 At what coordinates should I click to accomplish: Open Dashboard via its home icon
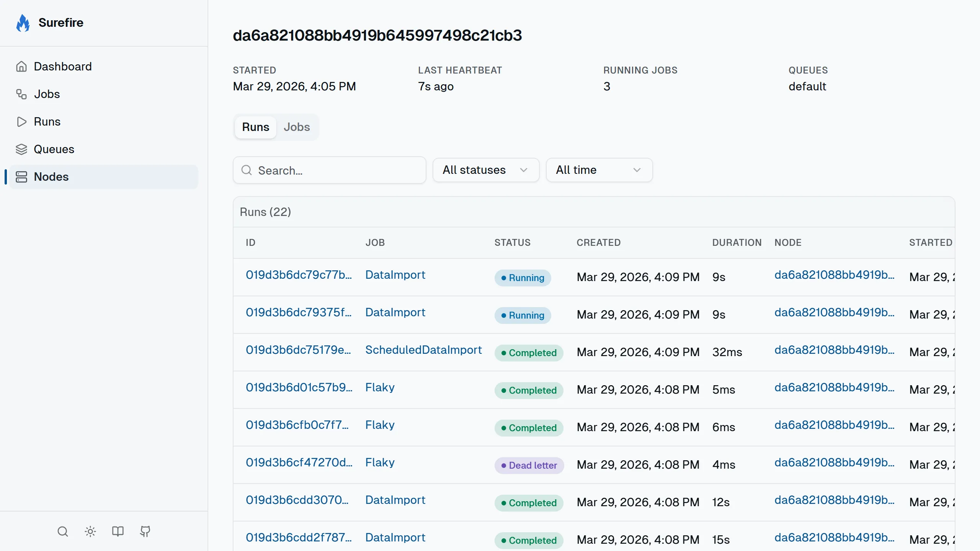[x=21, y=67]
